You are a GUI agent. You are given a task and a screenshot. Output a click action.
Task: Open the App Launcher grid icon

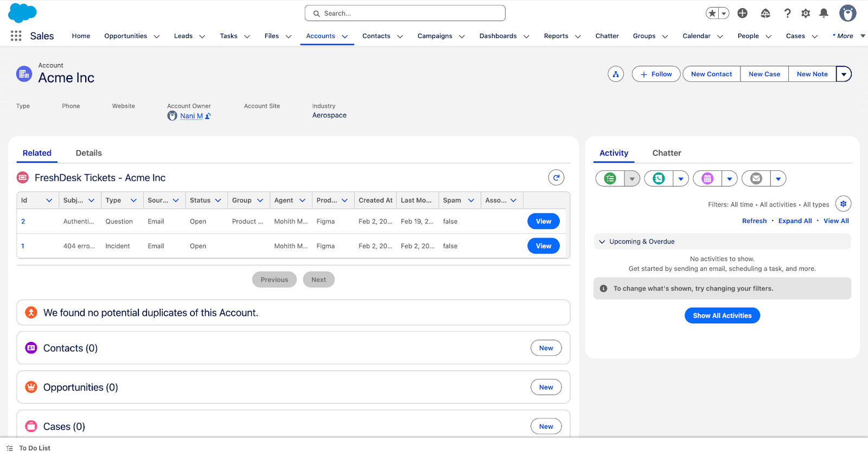pyautogui.click(x=16, y=36)
